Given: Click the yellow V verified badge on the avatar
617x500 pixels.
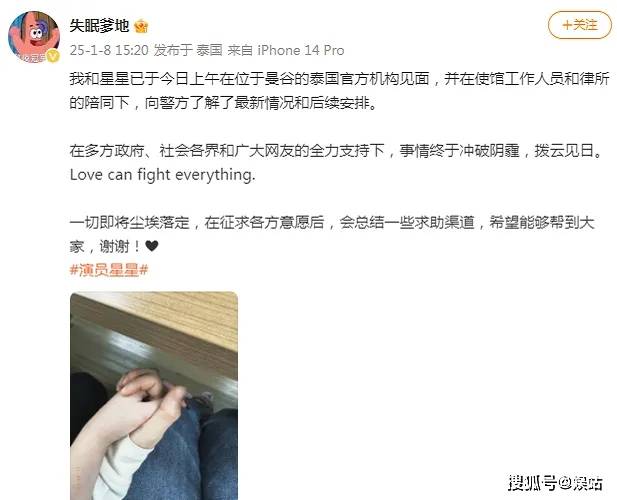Looking at the screenshot, I should pyautogui.click(x=53, y=57).
